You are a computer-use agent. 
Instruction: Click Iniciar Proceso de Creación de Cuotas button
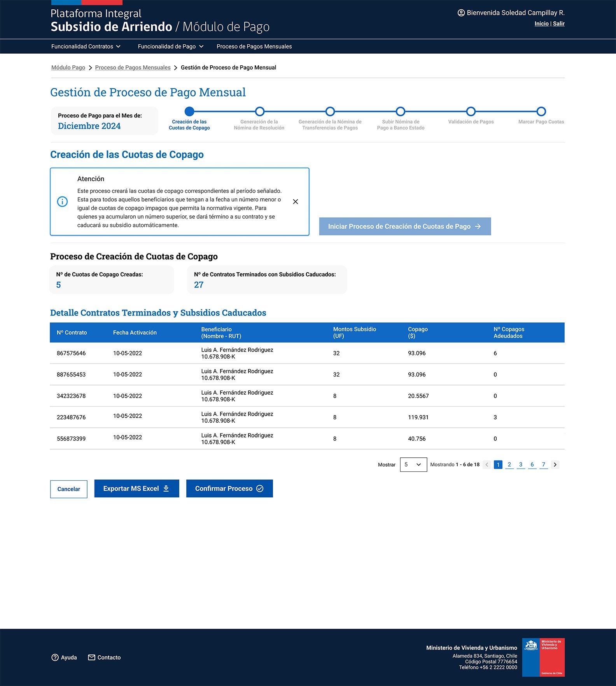[x=405, y=226]
